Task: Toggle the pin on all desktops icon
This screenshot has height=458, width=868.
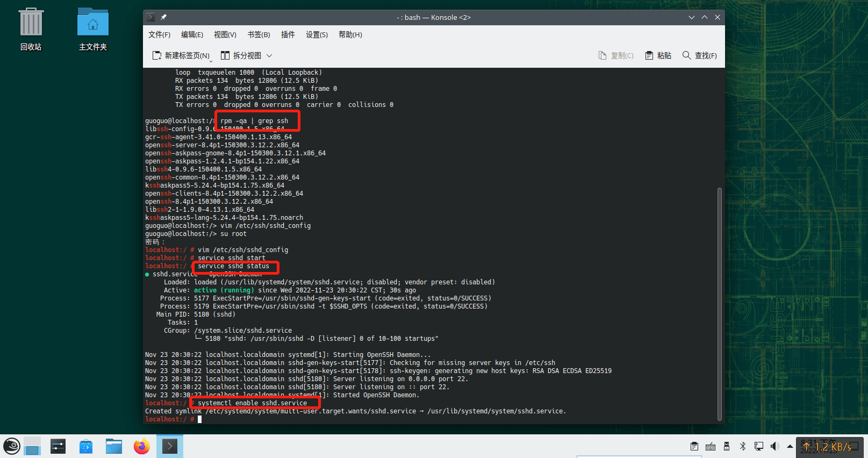Action: click(x=163, y=17)
